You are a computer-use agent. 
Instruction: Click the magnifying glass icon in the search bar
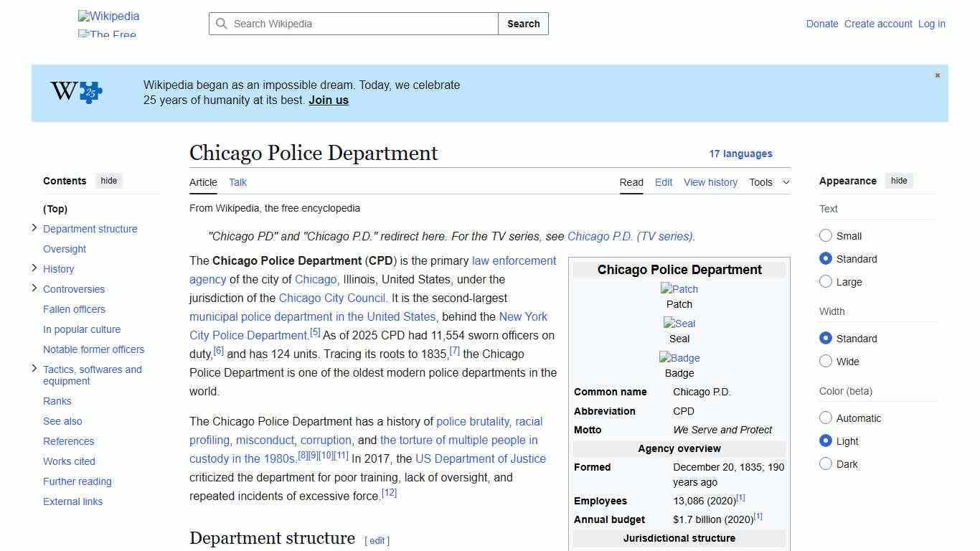tap(222, 24)
